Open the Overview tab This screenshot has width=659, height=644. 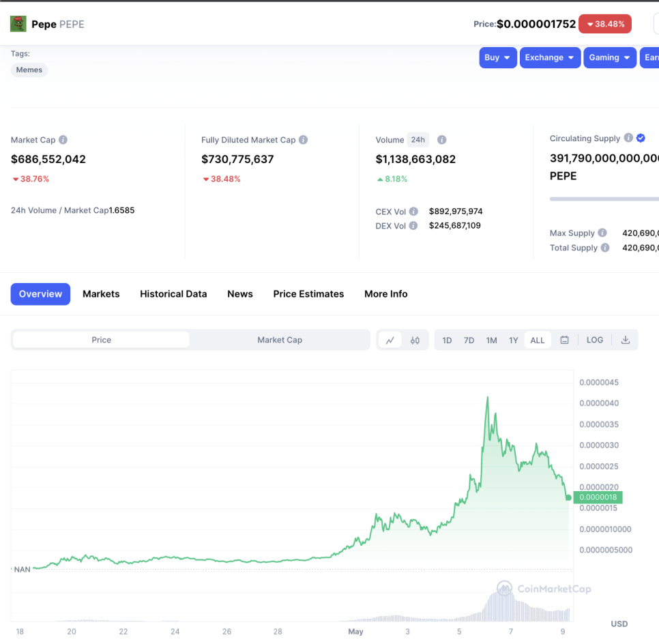(40, 294)
